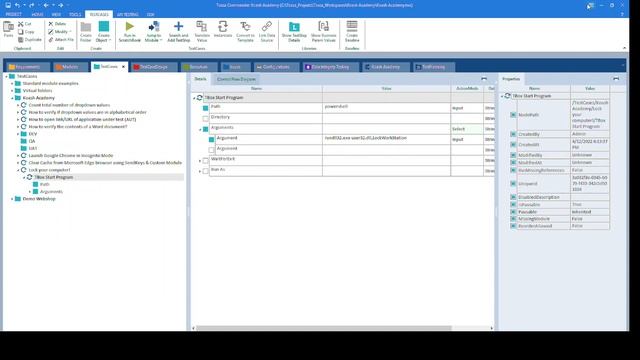Viewport: 640px width, 360px height.
Task: Click the Copy icon in the ribbon
Action: tap(20, 32)
